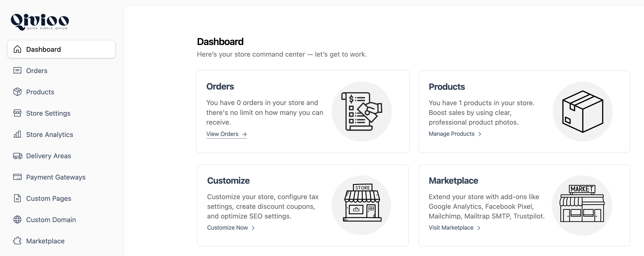
Task: Open Visit Marketplace
Action: (451, 227)
